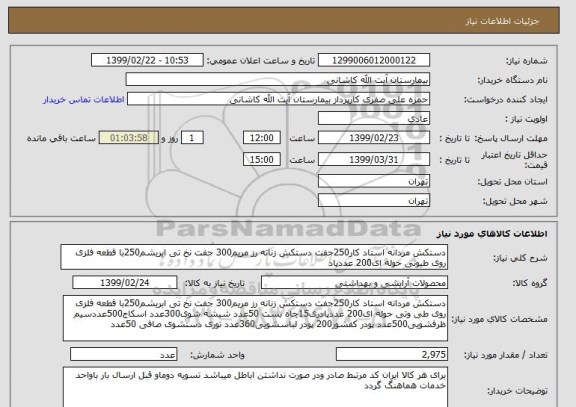
Task: Select the delivery city field تهران
Action: (374, 201)
